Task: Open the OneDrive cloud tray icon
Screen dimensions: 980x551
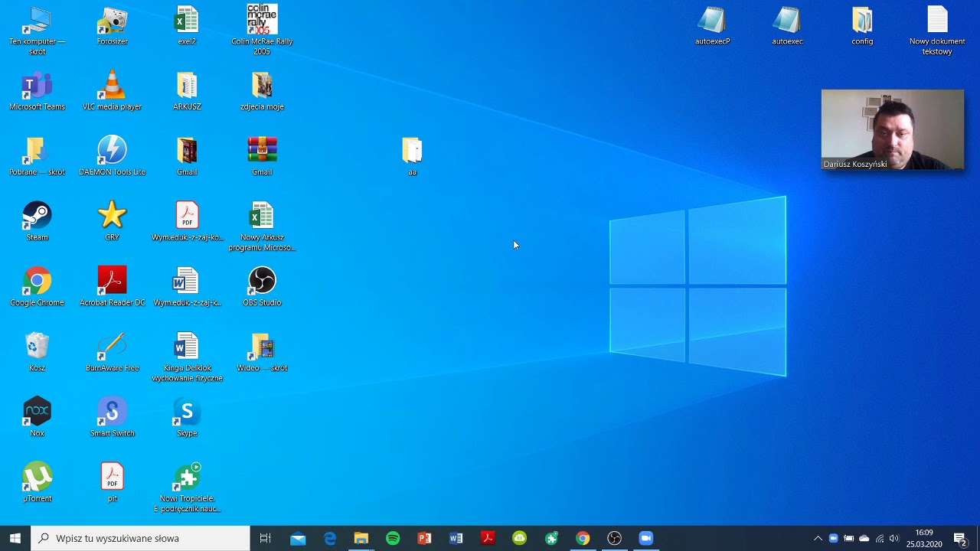Action: click(x=864, y=538)
